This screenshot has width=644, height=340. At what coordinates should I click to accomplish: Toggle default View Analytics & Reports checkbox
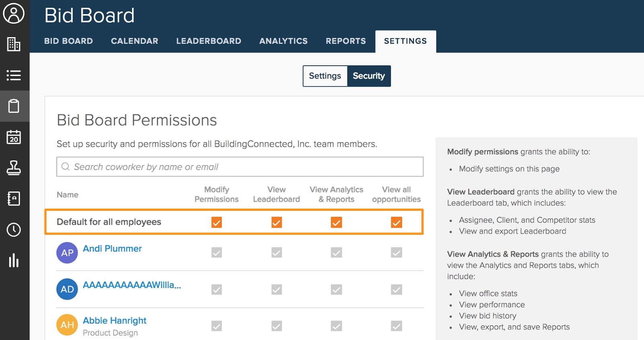(336, 222)
